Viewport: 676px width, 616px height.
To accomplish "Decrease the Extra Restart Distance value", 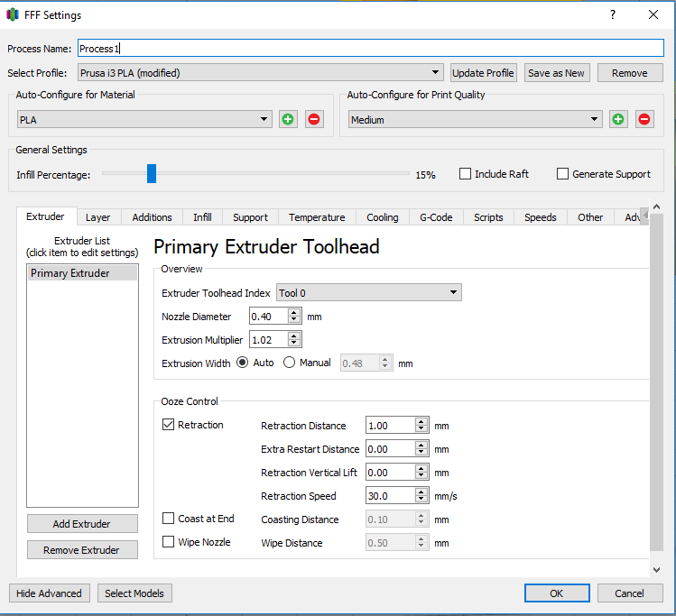I will (421, 453).
